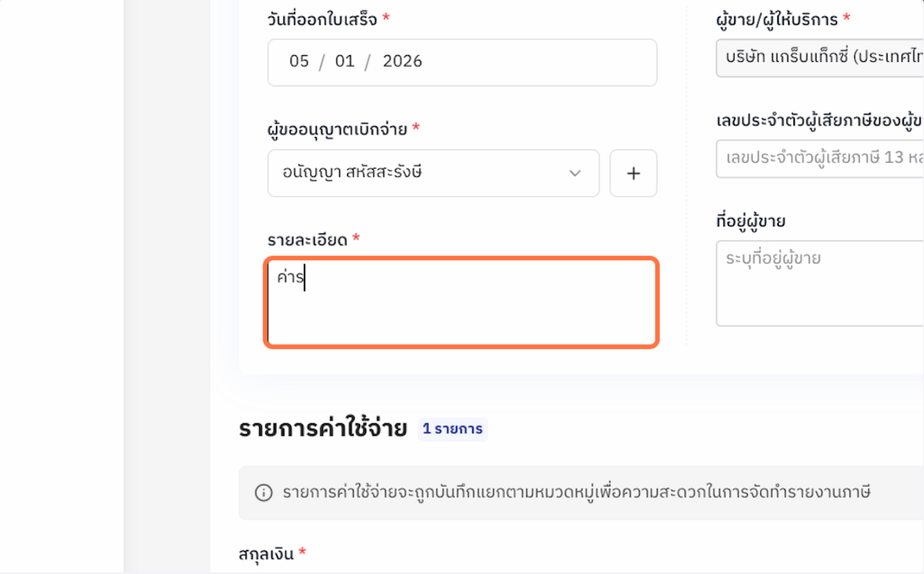Select the month segment showing 01
The width and height of the screenshot is (924, 574).
[343, 61]
